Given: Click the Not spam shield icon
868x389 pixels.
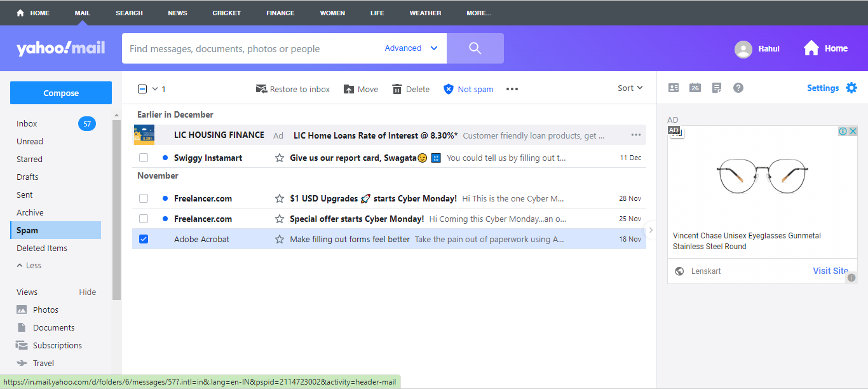Looking at the screenshot, I should [449, 89].
